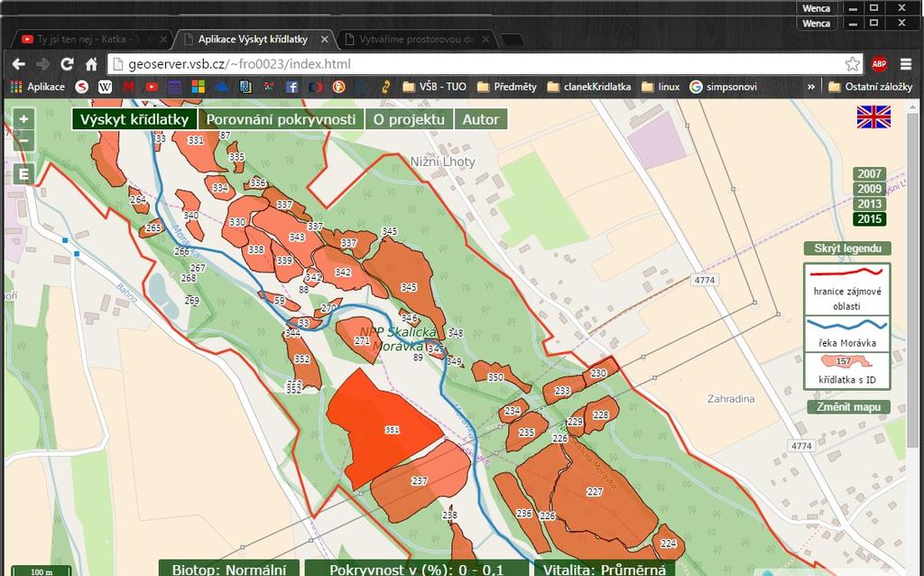924x576 pixels.
Task: Click the Změnit mapu button
Action: click(848, 407)
